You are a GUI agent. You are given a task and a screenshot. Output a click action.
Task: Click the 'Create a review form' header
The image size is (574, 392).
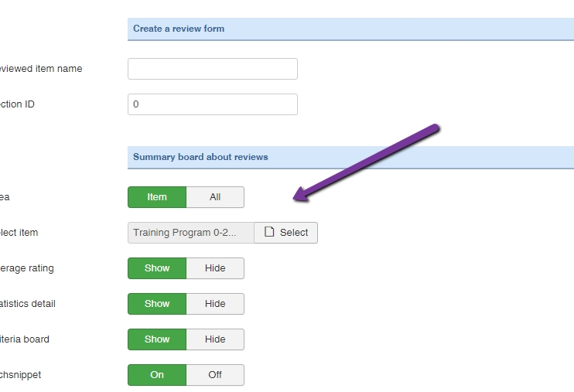pos(179,29)
